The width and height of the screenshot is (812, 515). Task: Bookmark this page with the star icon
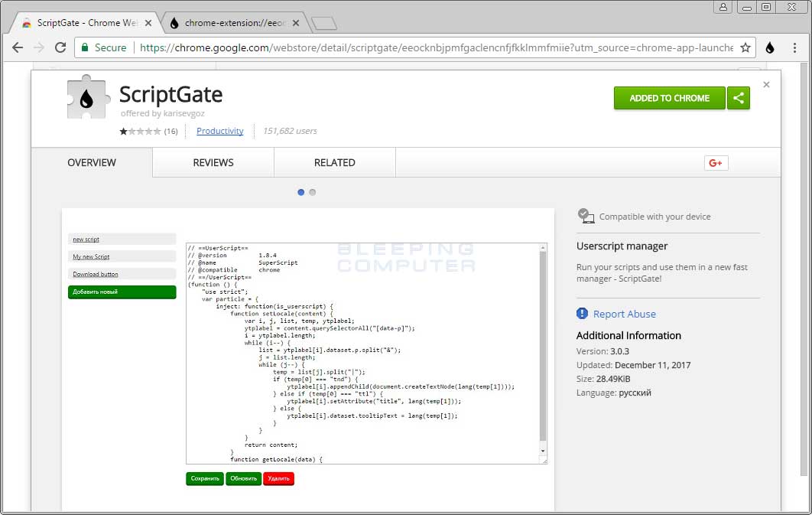coord(745,47)
